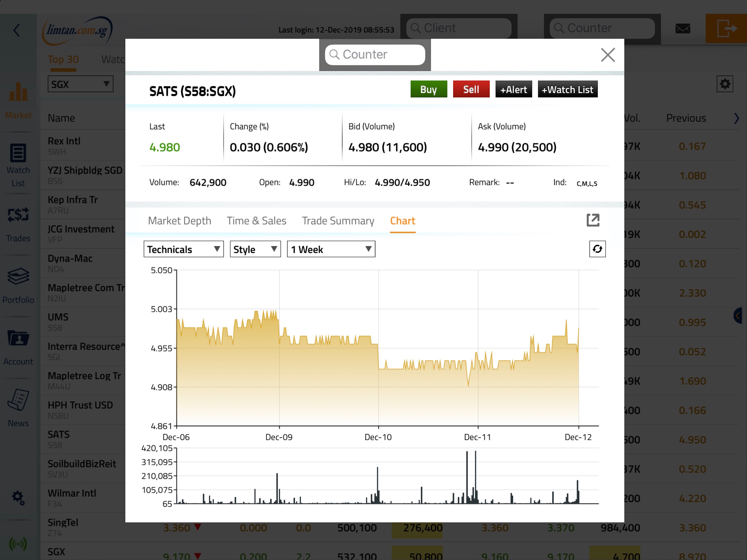
Task: Select Rex Intl row
Action: (83, 145)
